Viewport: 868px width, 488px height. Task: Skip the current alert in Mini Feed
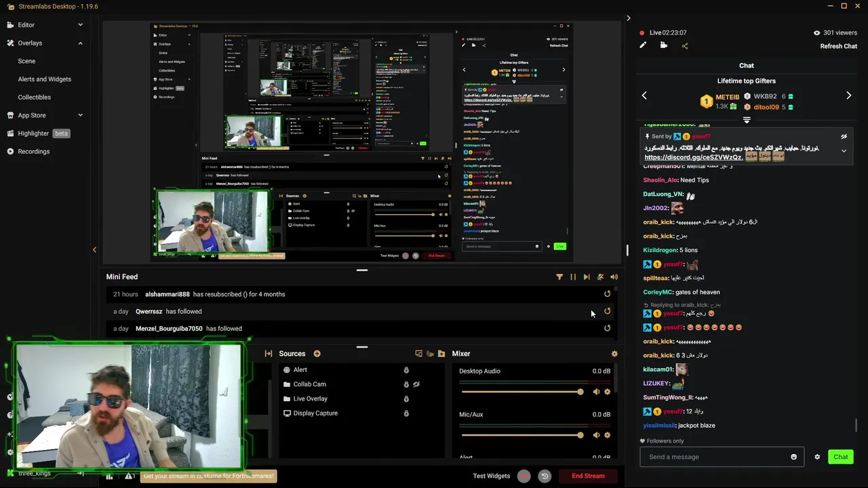(587, 277)
